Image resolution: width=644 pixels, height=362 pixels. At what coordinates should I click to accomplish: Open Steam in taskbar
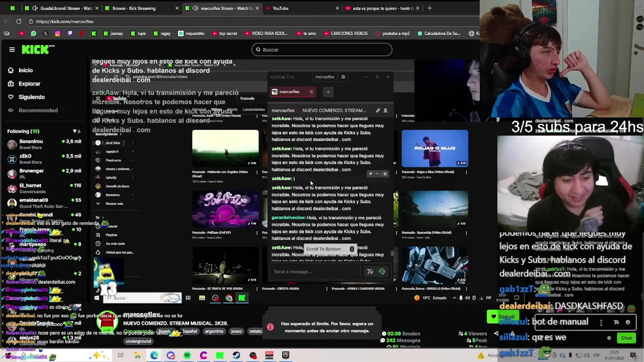coord(236,355)
